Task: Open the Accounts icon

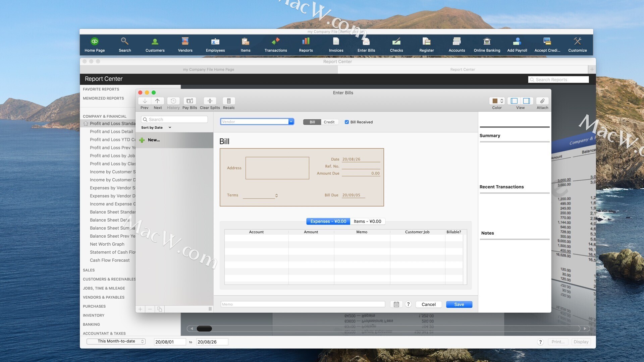Action: click(457, 45)
